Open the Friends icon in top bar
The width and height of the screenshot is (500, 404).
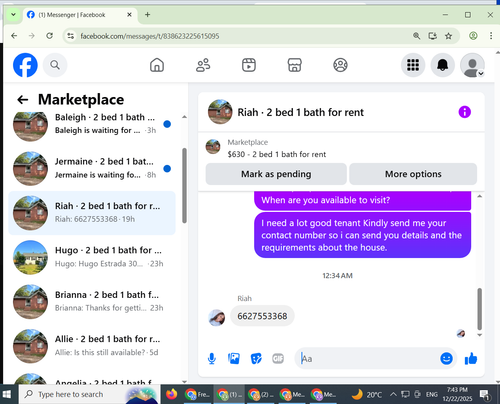[x=203, y=65]
